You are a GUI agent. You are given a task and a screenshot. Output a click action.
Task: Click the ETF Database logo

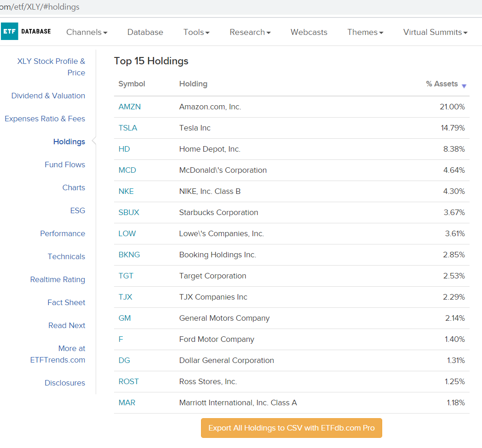point(26,32)
